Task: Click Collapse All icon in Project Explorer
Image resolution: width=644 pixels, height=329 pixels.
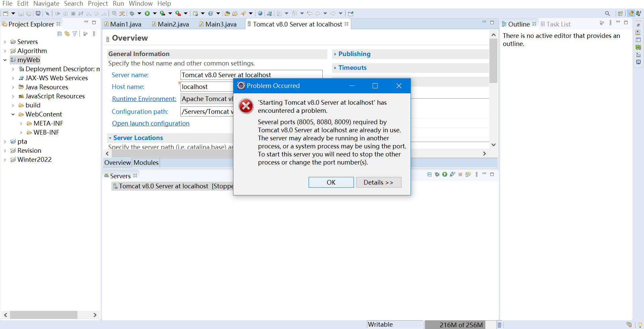Action: click(x=59, y=34)
